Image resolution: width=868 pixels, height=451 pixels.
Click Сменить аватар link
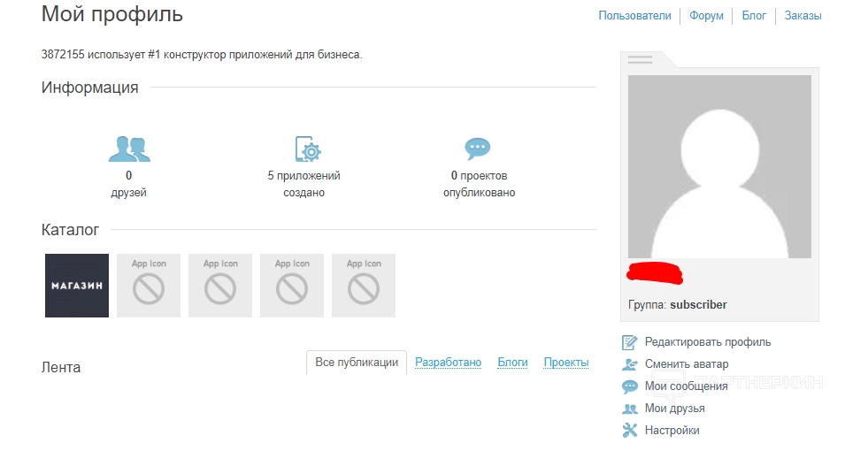point(687,364)
